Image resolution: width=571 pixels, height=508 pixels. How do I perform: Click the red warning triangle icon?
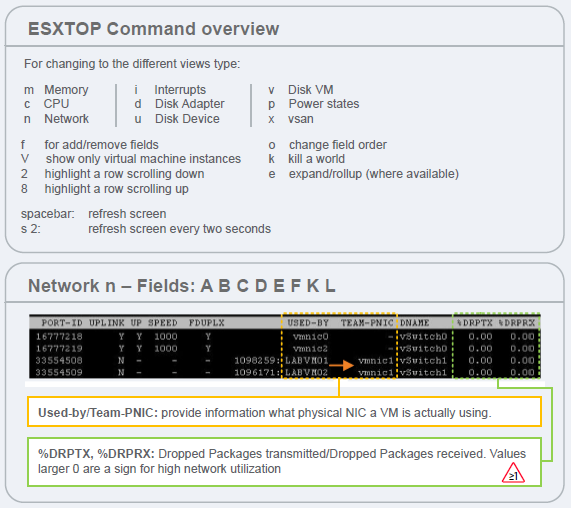[x=513, y=473]
